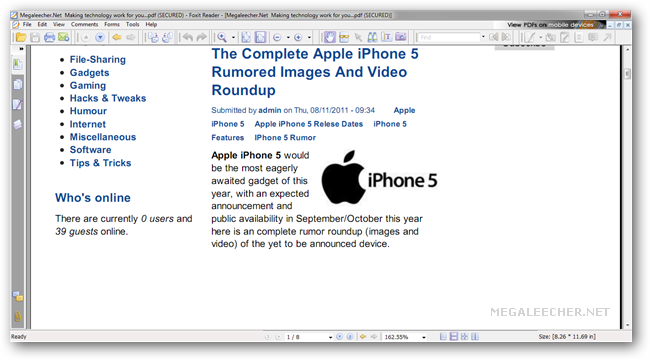Image resolution: width=650 pixels, height=360 pixels.
Task: Rotate view left icon
Action: click(153, 37)
